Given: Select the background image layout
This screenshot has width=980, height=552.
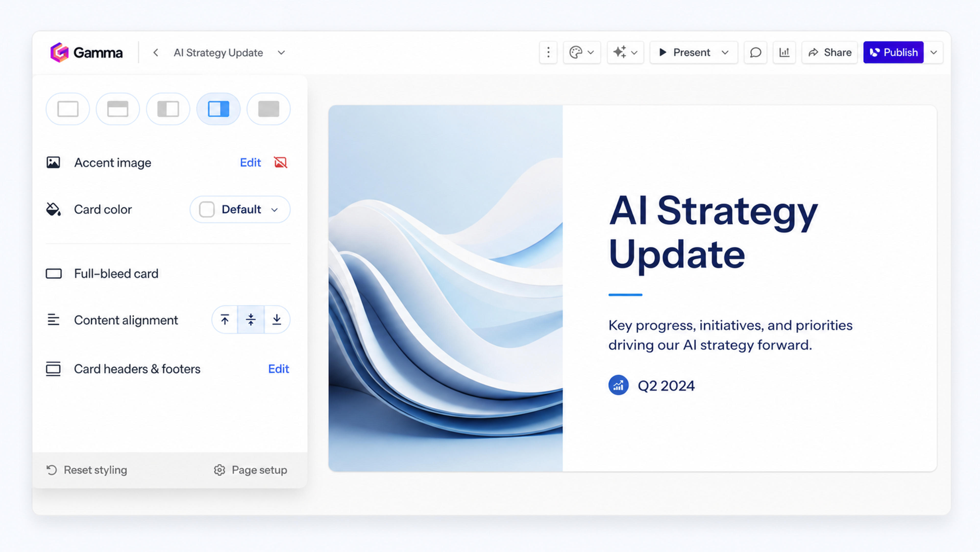Looking at the screenshot, I should 268,109.
